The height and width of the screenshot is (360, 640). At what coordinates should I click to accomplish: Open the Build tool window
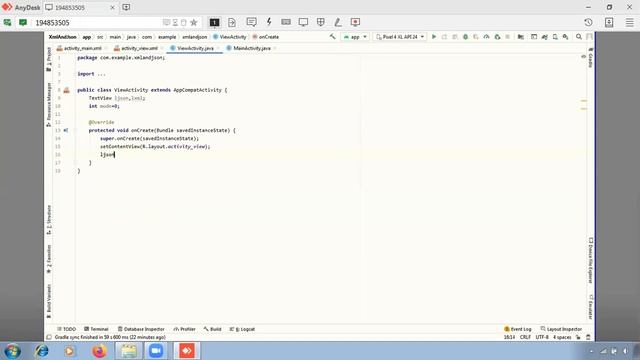pyautogui.click(x=212, y=329)
